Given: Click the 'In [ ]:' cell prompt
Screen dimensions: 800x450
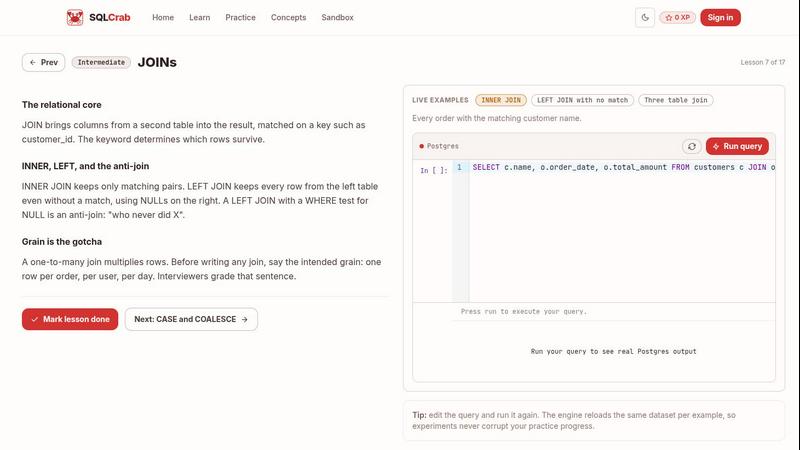Looking at the screenshot, I should click(434, 170).
